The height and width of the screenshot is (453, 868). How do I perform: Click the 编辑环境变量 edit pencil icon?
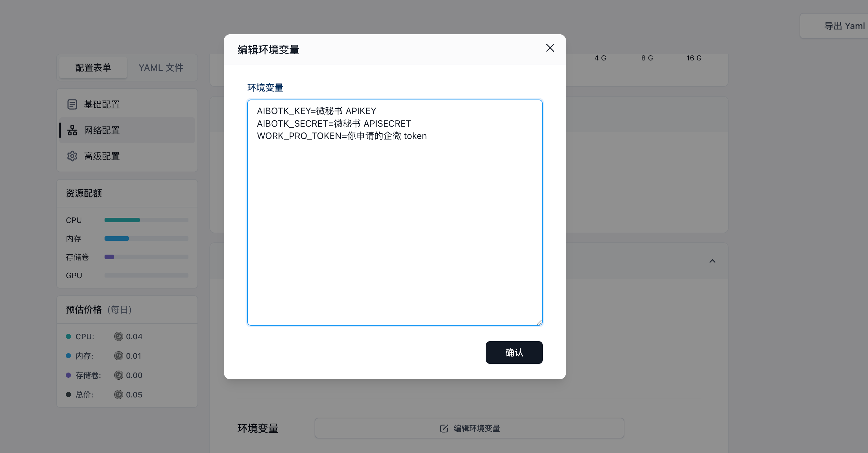[x=444, y=428]
